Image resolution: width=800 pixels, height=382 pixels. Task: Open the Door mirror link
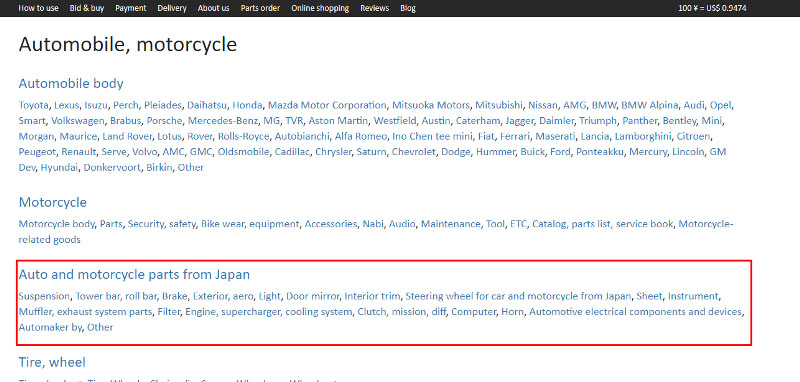pos(312,296)
